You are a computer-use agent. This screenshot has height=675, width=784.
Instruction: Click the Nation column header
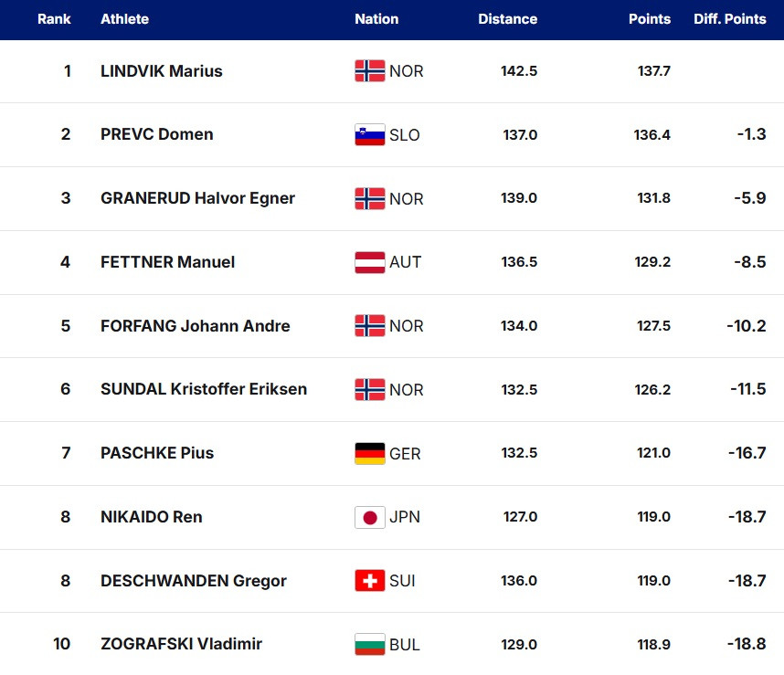(376, 19)
